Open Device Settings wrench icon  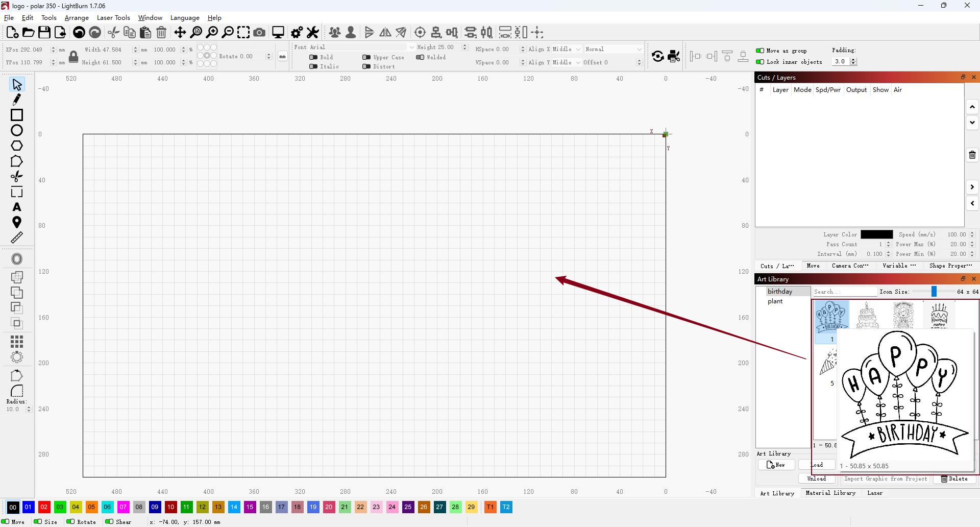(x=313, y=32)
